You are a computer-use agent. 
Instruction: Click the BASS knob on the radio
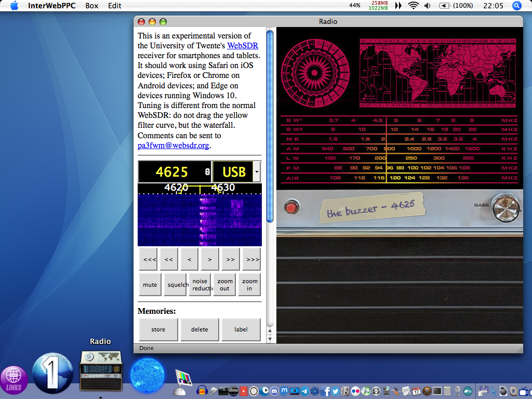coord(506,208)
